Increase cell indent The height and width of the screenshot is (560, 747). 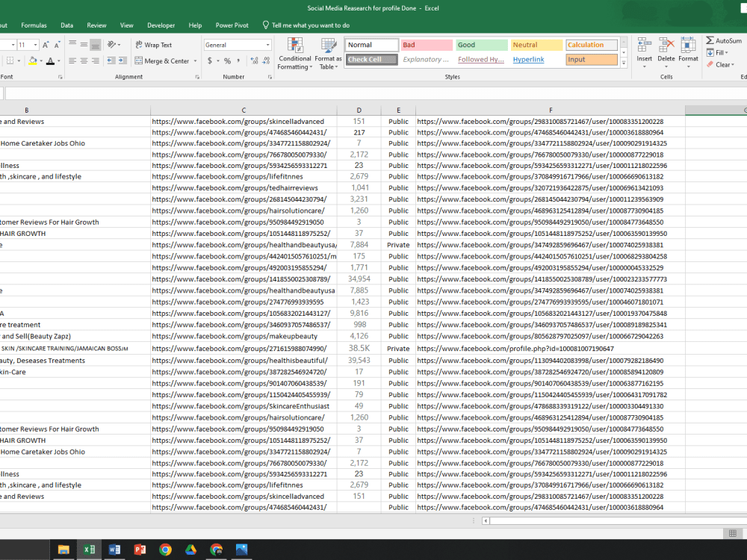pyautogui.click(x=123, y=60)
